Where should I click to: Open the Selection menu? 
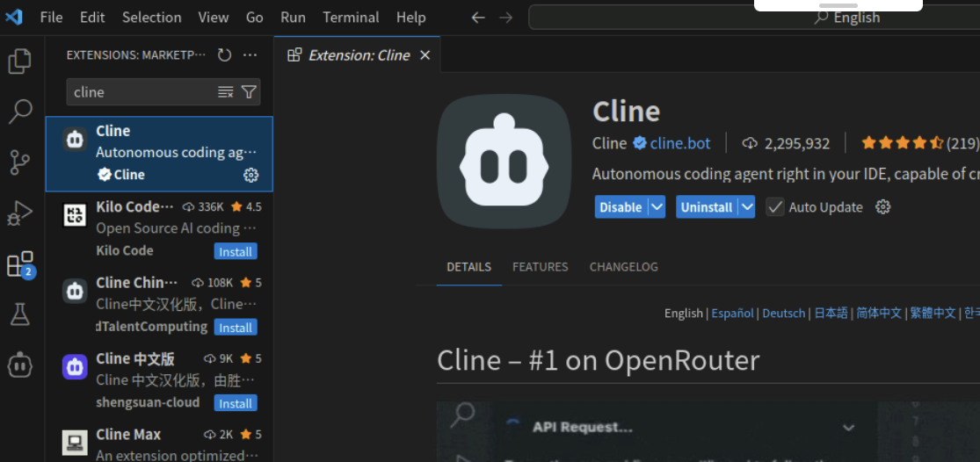tap(151, 17)
